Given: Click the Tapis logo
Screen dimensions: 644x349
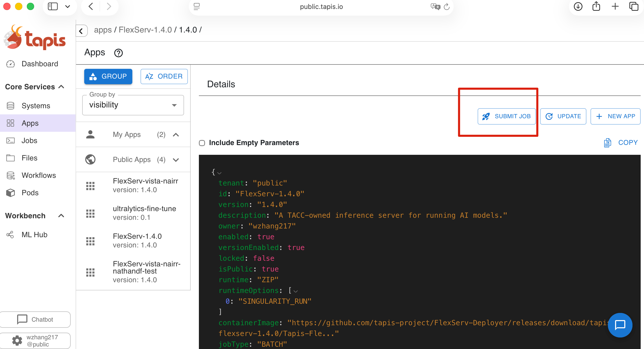Looking at the screenshot, I should tap(35, 37).
